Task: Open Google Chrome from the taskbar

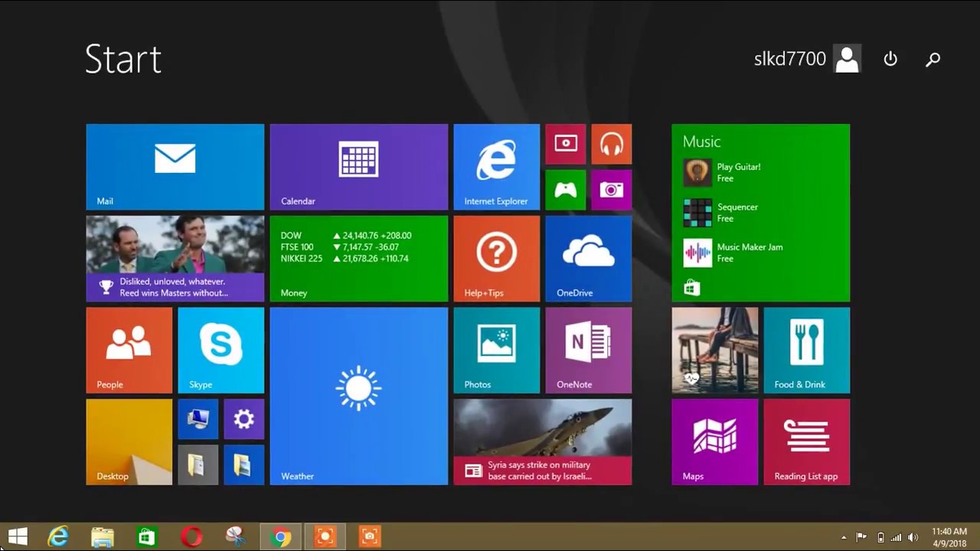Action: coord(281,537)
